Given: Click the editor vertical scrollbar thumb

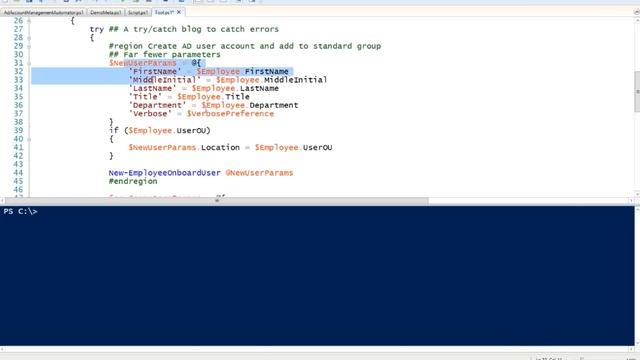Looking at the screenshot, I should point(637,92).
